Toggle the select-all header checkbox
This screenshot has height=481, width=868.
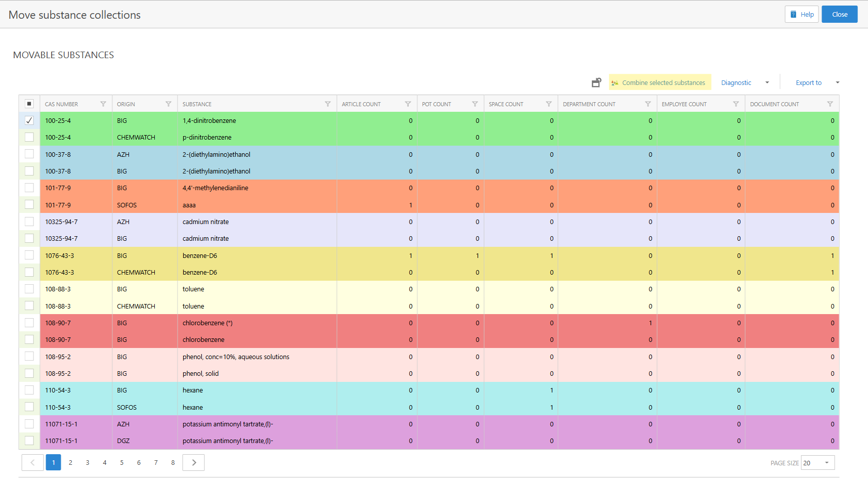pos(29,104)
